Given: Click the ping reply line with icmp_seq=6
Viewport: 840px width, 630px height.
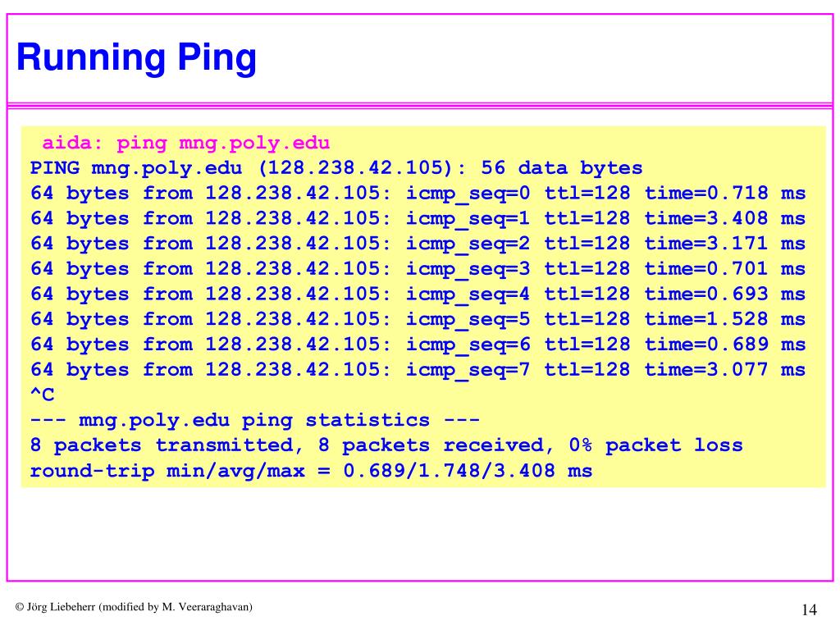Looking at the screenshot, I should click(418, 345).
